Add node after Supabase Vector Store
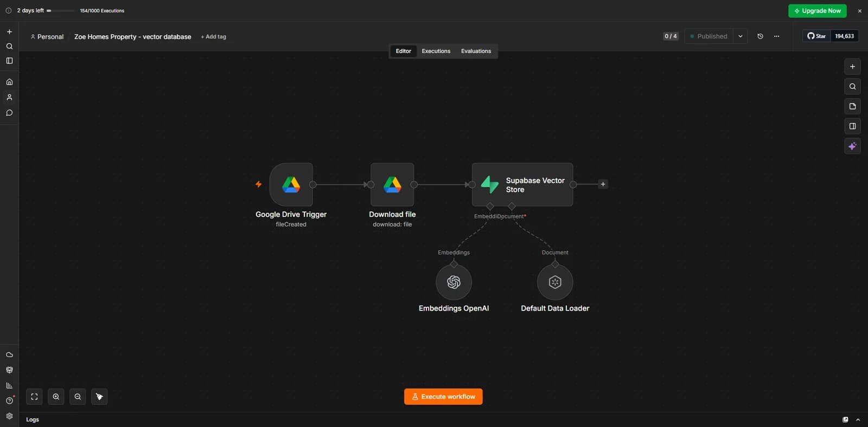The height and width of the screenshot is (427, 868). 603,184
